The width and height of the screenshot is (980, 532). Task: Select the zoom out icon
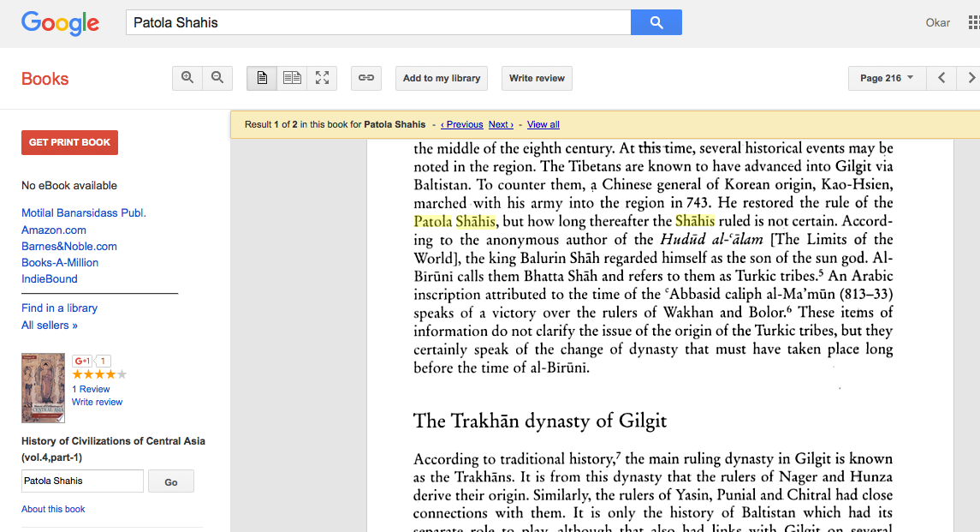217,78
